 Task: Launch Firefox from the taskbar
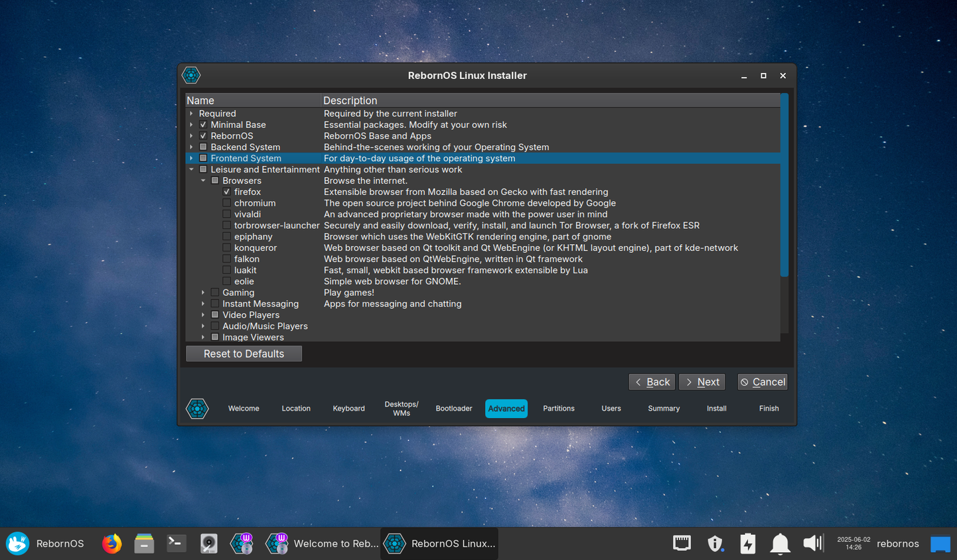pos(112,543)
